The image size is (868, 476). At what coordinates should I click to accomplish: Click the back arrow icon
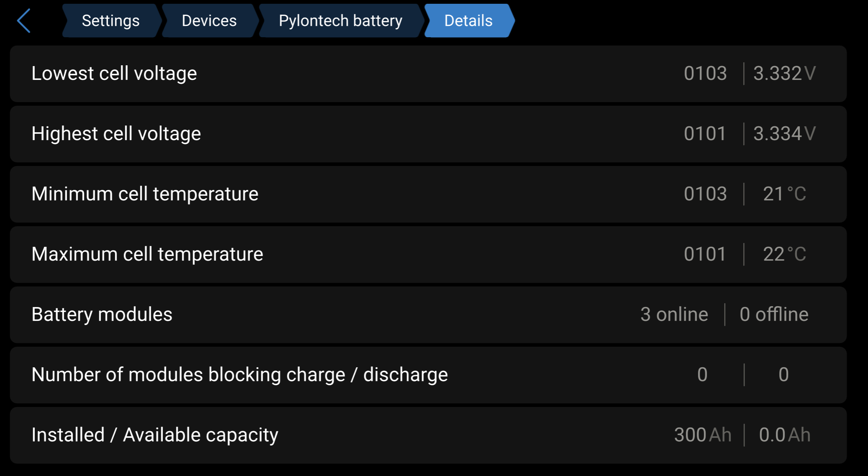[x=24, y=20]
